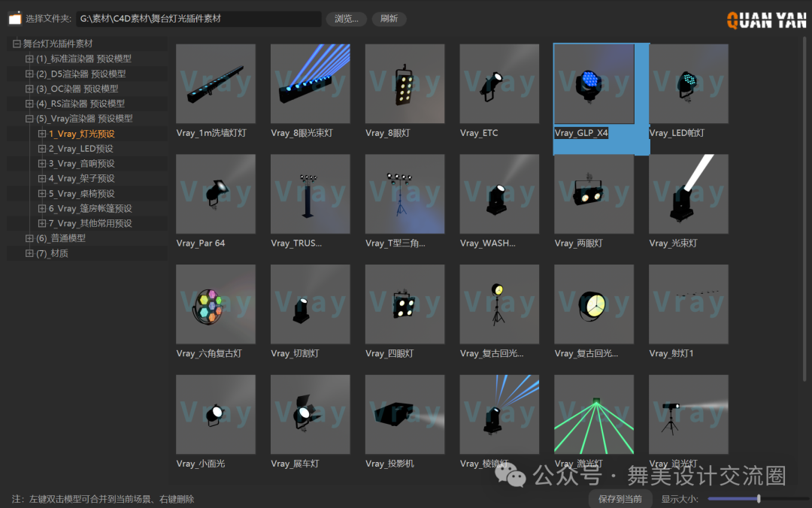Screen dimensions: 812x508
Task: Select the Vray_T型三角... stand thumbnail
Action: [404, 194]
